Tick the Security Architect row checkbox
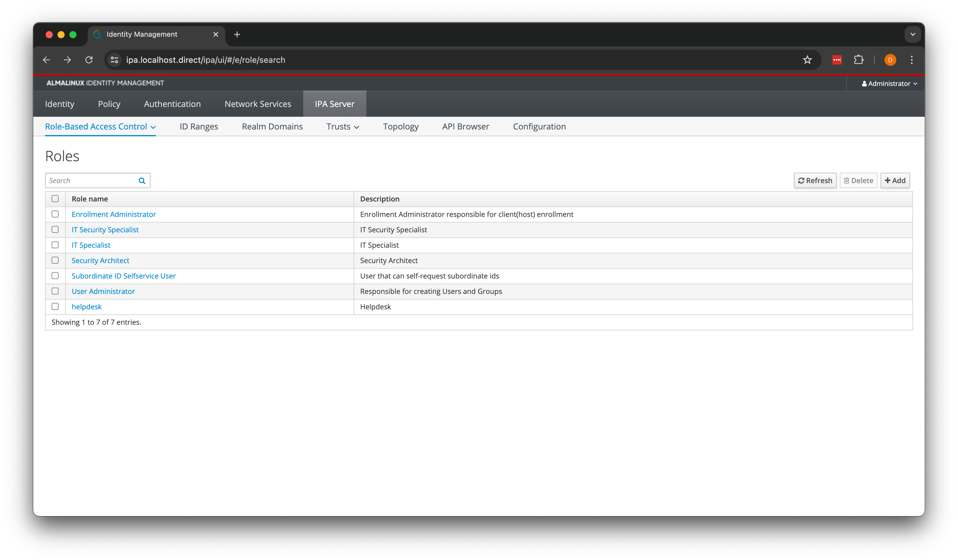Screen dimensions: 958x560 [55, 260]
